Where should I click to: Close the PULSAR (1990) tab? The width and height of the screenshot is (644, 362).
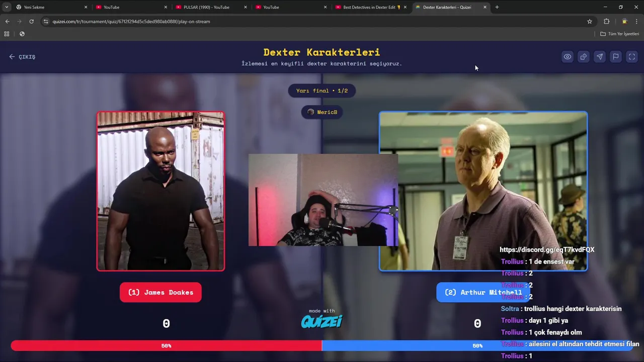[x=246, y=7]
